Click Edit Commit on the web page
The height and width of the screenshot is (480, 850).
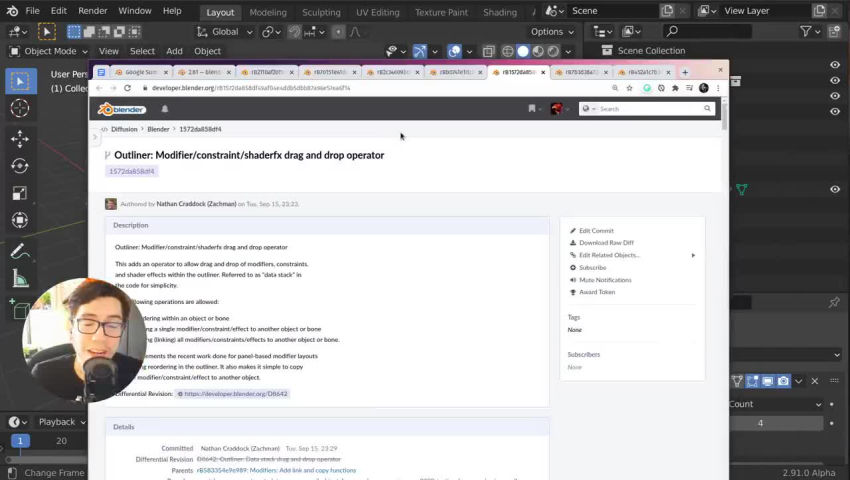click(596, 231)
